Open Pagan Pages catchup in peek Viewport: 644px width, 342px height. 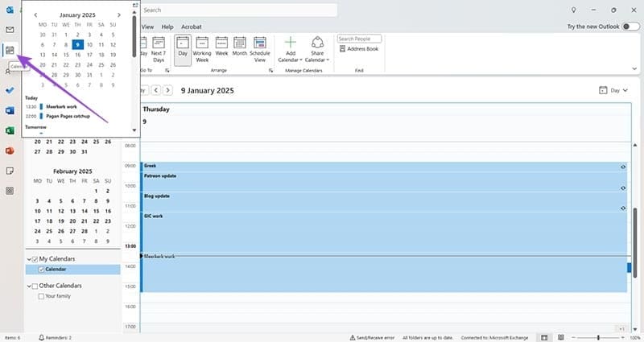pyautogui.click(x=68, y=116)
